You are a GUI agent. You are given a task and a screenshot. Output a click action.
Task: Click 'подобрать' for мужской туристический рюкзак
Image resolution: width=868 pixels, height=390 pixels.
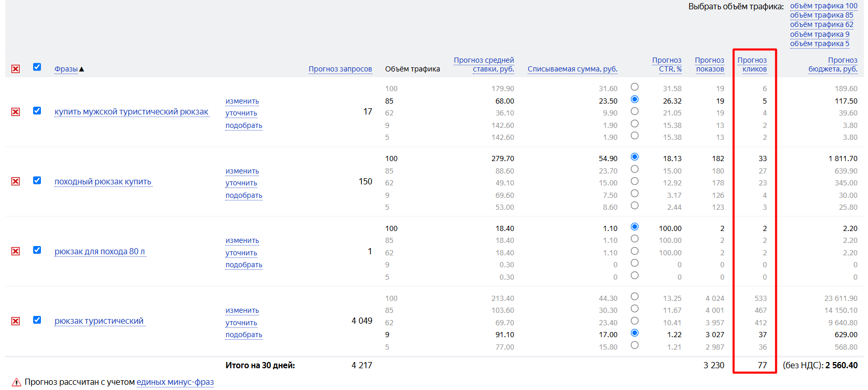click(x=244, y=125)
